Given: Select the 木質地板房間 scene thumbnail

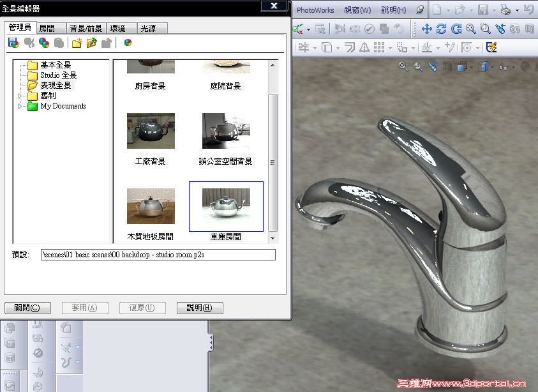Looking at the screenshot, I should [151, 206].
